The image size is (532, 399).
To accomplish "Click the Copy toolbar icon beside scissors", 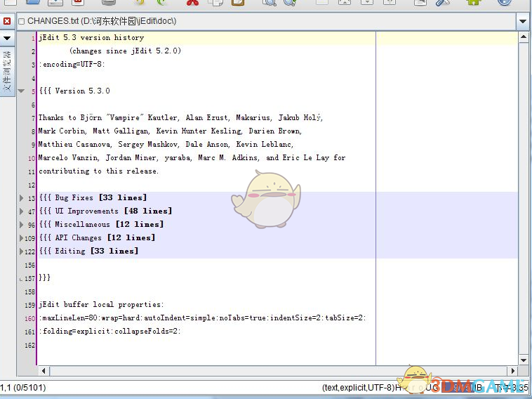I will 215,3.
